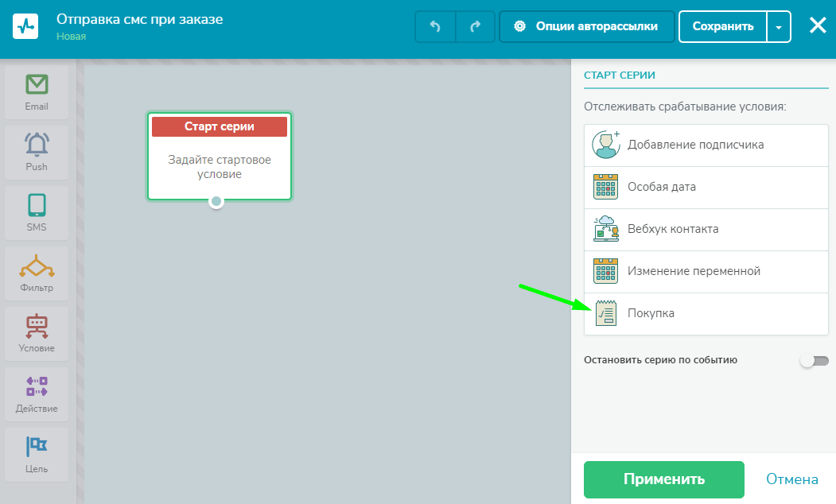Image resolution: width=836 pixels, height=504 pixels.
Task: Undo the last change
Action: click(435, 26)
